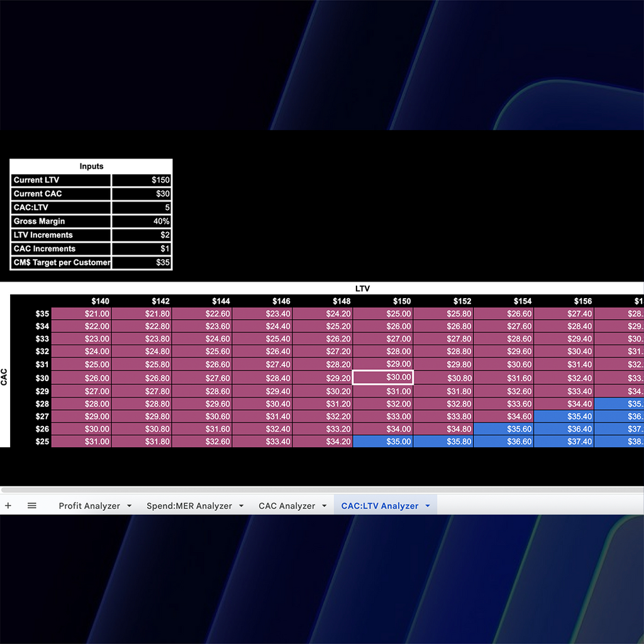This screenshot has height=644, width=644.
Task: Switch to the Profit Analyzer sheet tab
Action: (88, 505)
